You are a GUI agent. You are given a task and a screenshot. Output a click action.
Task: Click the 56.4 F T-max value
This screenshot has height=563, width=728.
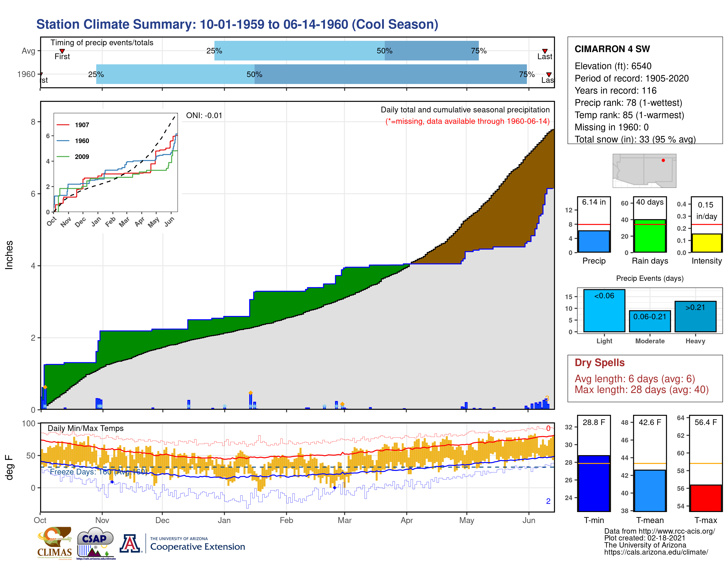706,422
